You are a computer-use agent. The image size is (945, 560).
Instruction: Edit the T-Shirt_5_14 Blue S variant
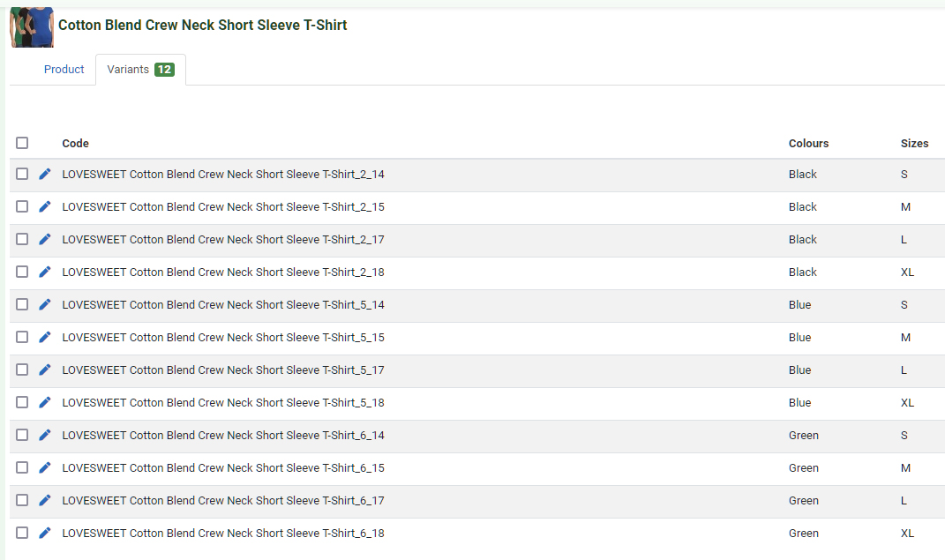point(45,304)
